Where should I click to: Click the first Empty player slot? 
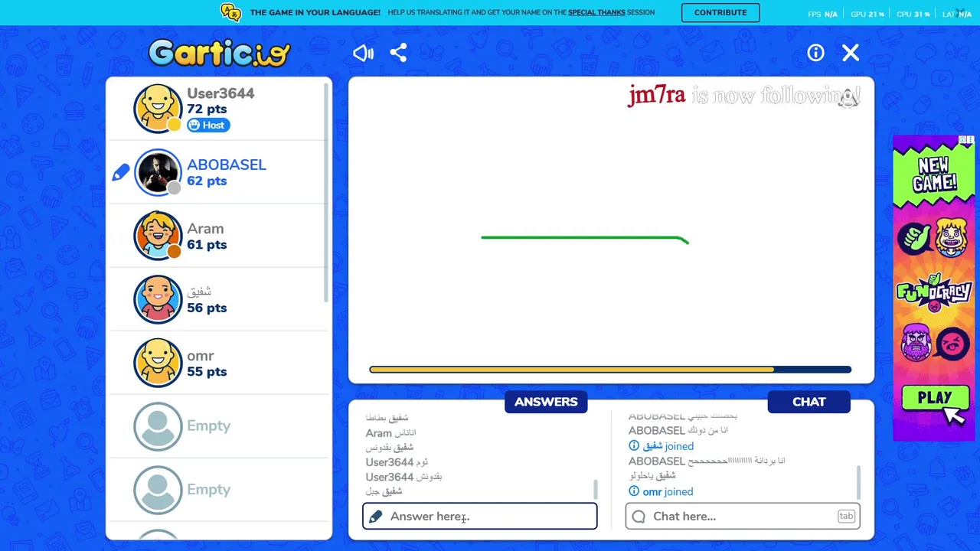click(219, 426)
